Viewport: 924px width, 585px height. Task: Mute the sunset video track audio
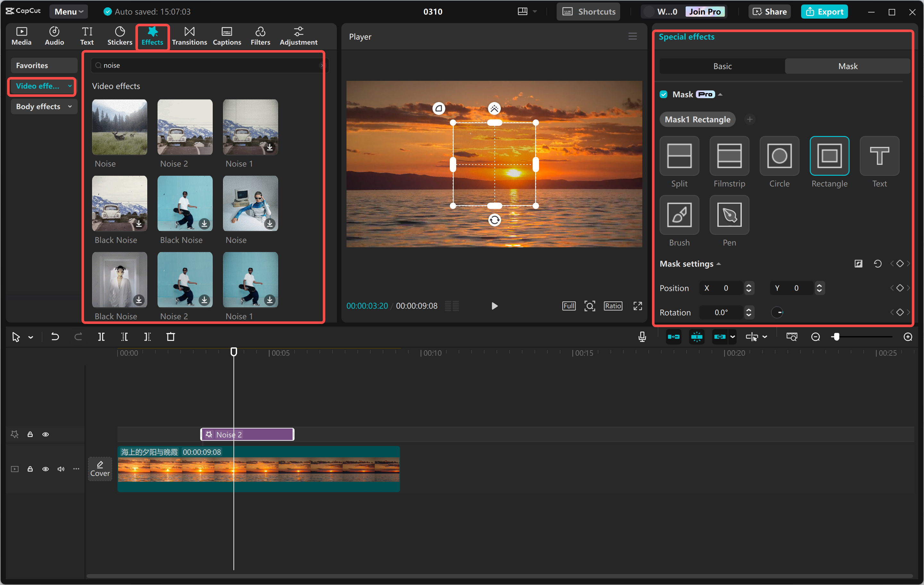tap(61, 469)
